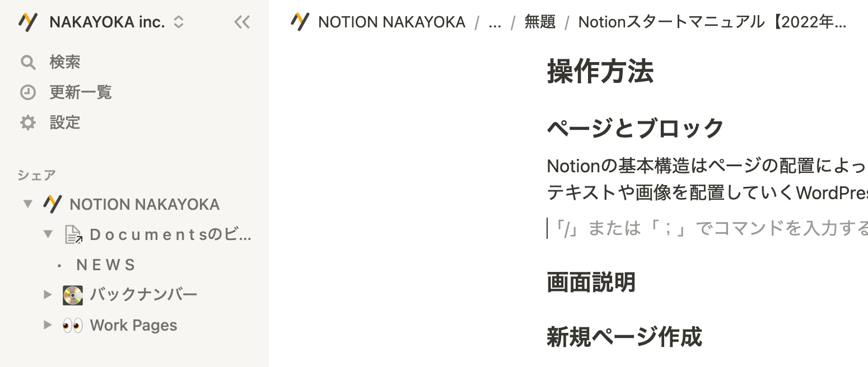Click the eyes emoji icon for Work Pages
868x367 pixels.
[x=73, y=325]
